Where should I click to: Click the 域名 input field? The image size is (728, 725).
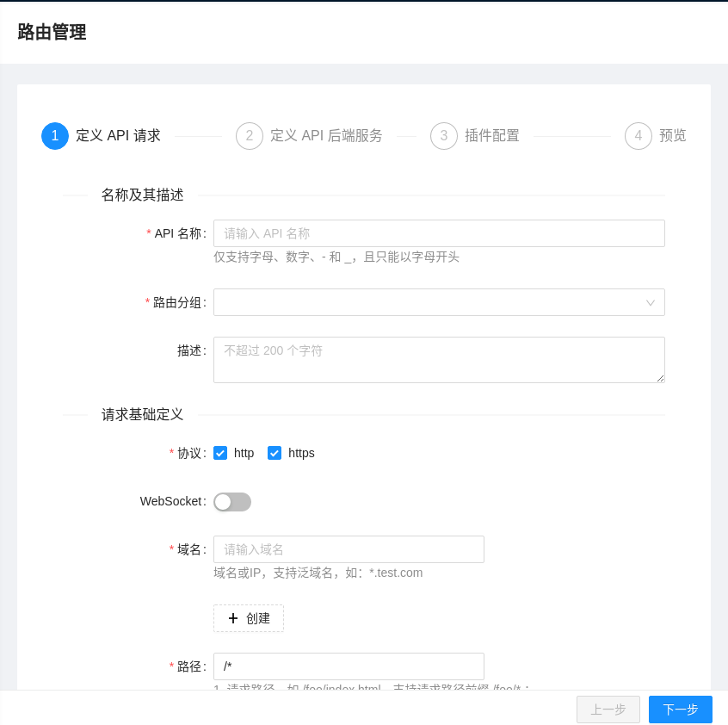[x=349, y=548]
